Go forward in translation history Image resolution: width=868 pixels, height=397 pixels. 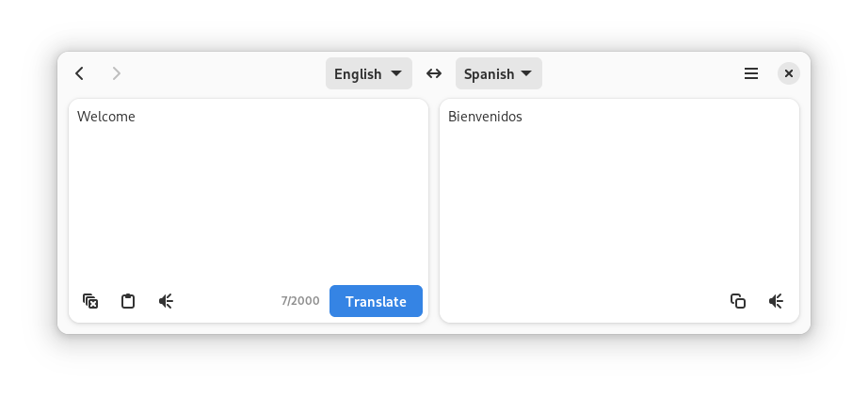tap(117, 73)
